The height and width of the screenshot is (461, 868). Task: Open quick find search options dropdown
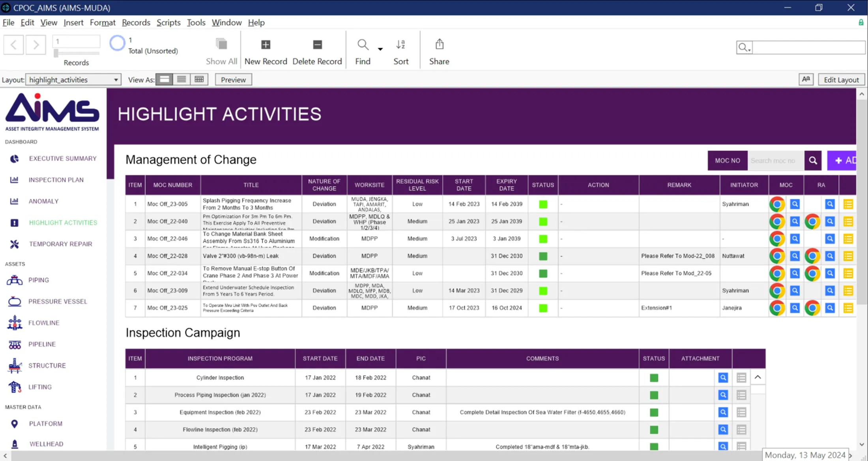point(744,47)
